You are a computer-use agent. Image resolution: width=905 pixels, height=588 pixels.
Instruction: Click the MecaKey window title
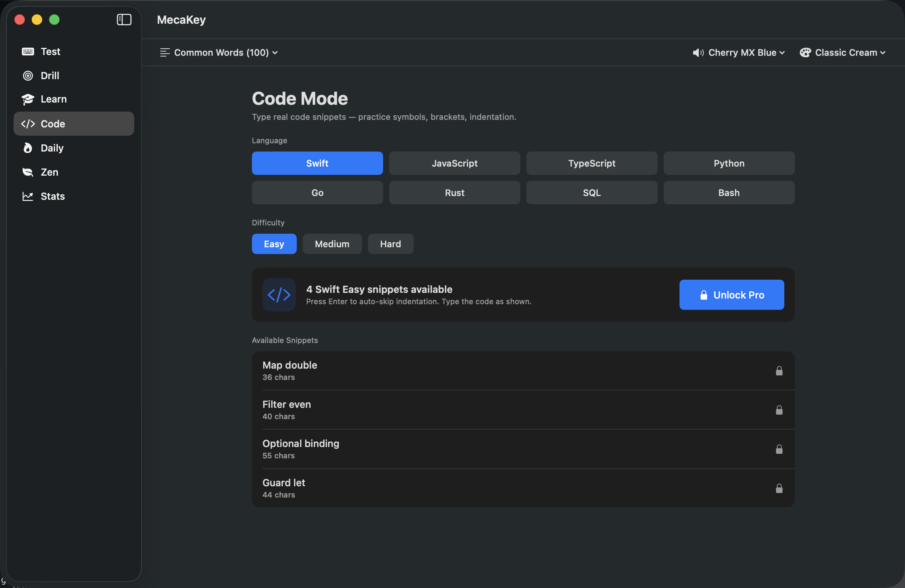(x=181, y=20)
